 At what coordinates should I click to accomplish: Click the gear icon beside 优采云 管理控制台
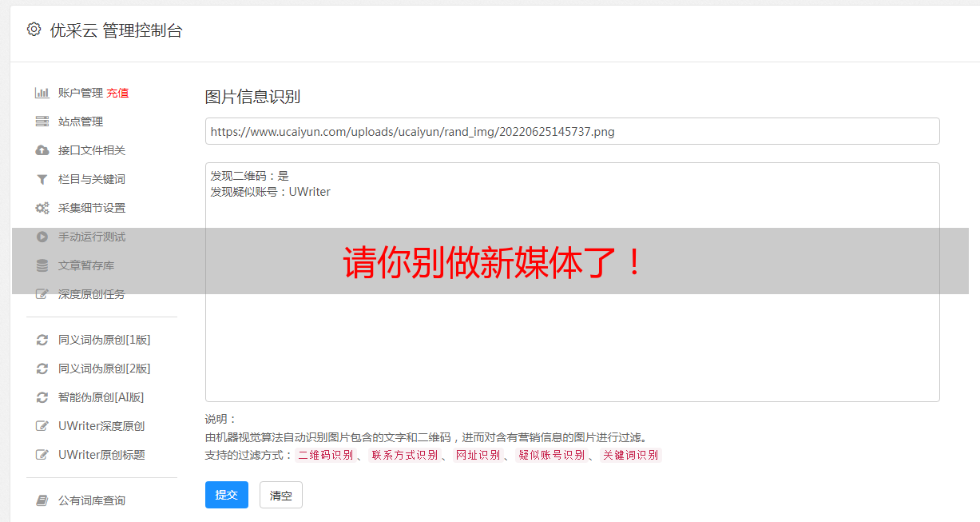[x=34, y=30]
